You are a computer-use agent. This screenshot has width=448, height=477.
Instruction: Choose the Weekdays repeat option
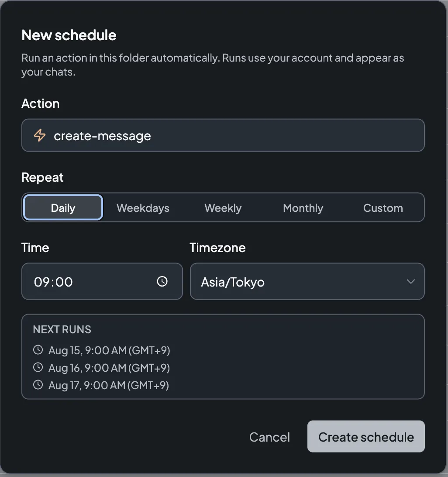coord(143,208)
